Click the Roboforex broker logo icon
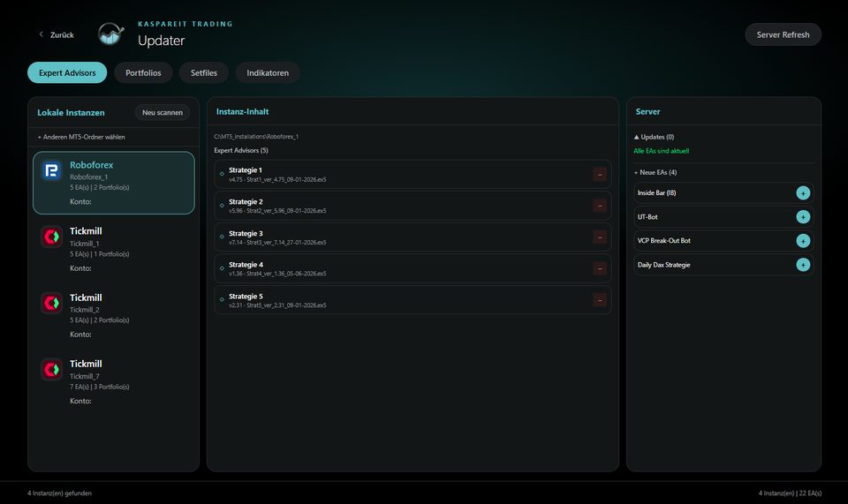The height and width of the screenshot is (504, 848). tap(51, 170)
